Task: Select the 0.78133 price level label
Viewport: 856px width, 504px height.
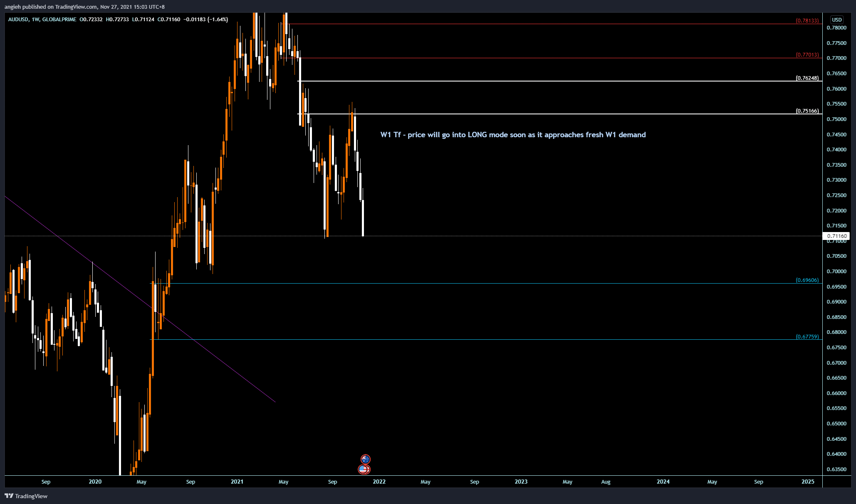Action: pyautogui.click(x=807, y=20)
